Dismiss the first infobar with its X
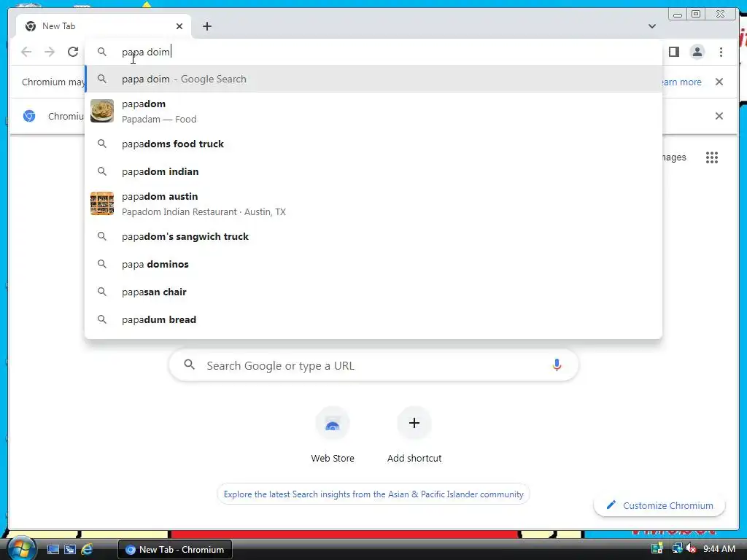 click(719, 82)
